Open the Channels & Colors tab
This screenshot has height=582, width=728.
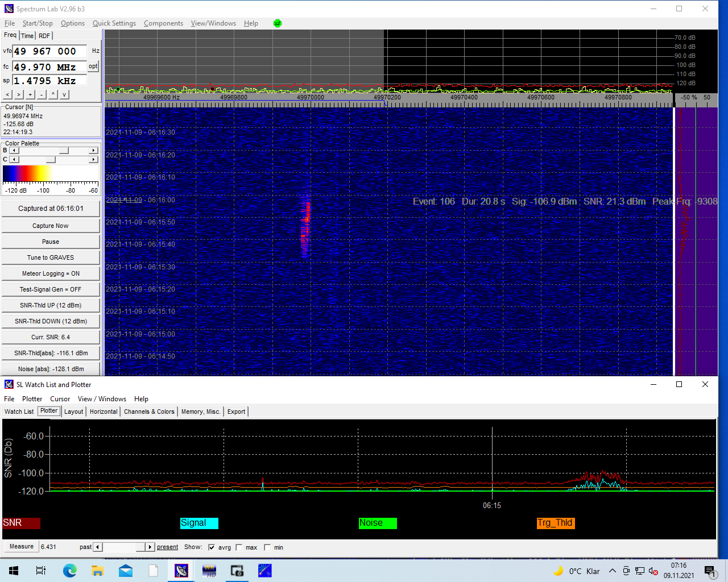click(x=149, y=411)
